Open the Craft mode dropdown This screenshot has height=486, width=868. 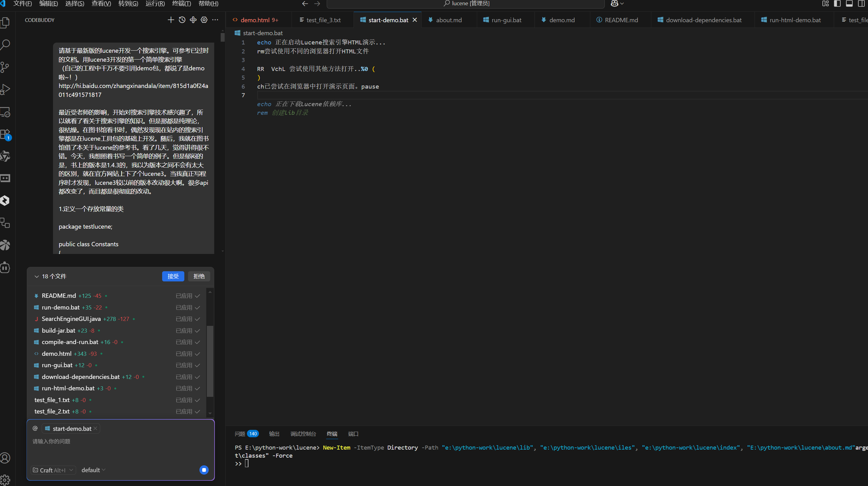53,470
